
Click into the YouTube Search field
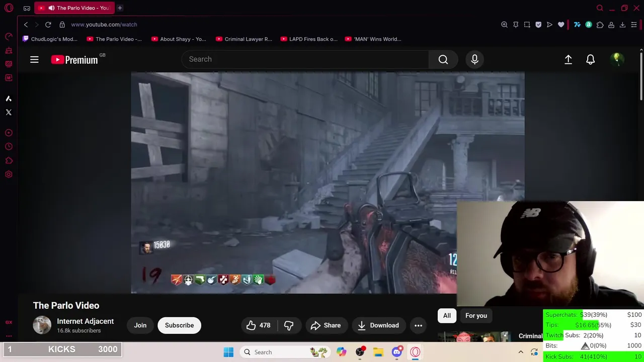point(305,59)
